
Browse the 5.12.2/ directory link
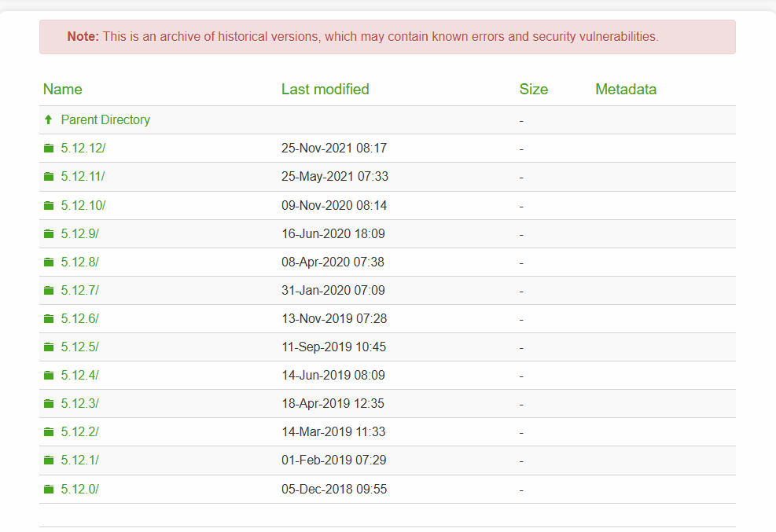click(79, 432)
